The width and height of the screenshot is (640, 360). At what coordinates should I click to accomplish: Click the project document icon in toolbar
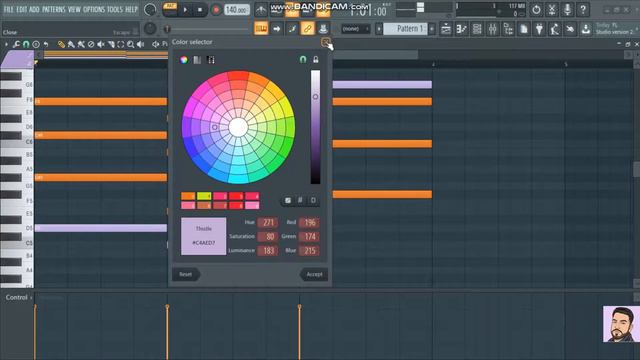(x=524, y=29)
